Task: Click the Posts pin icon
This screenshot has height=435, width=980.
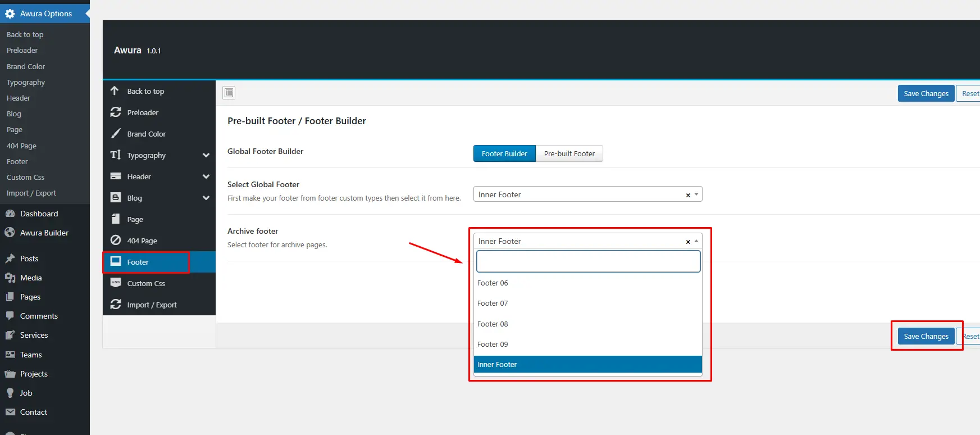Action: coord(10,259)
